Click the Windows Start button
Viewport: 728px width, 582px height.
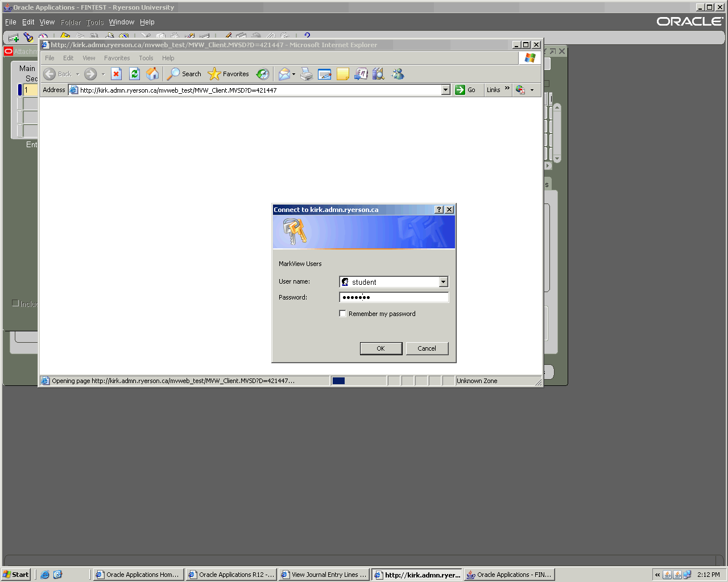pos(16,575)
